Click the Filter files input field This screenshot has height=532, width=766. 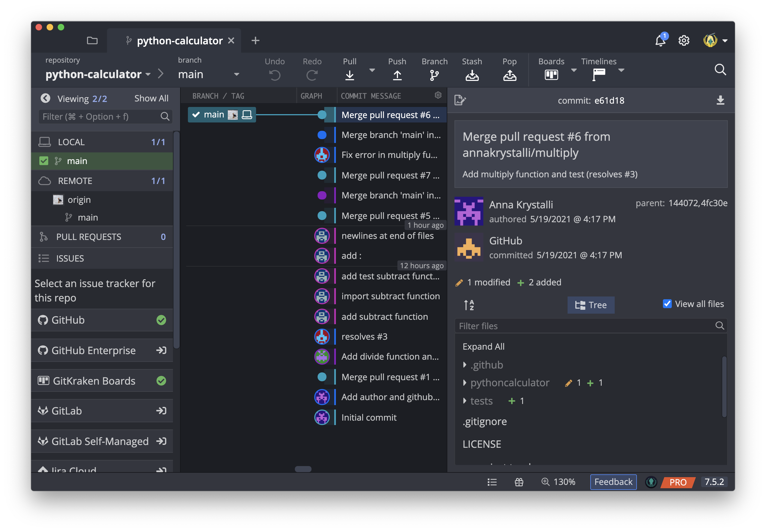[591, 326]
